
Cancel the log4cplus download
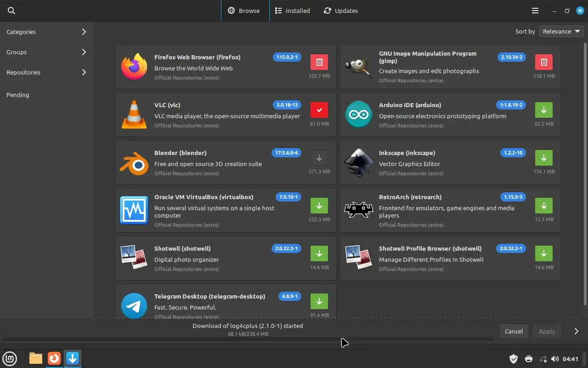click(x=514, y=331)
